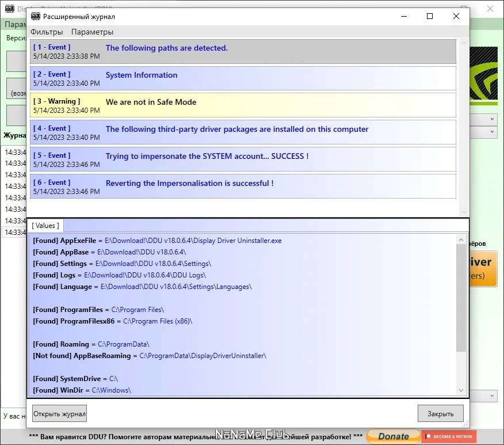
Task: Open the bottom-right dropdown in DDU main window
Action: point(484,395)
